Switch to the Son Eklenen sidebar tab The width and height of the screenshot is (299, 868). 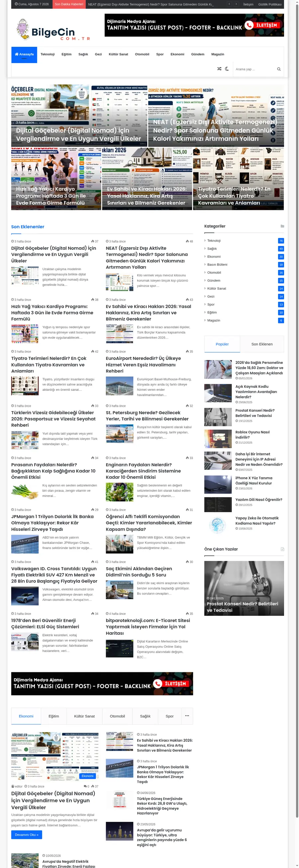click(x=262, y=344)
